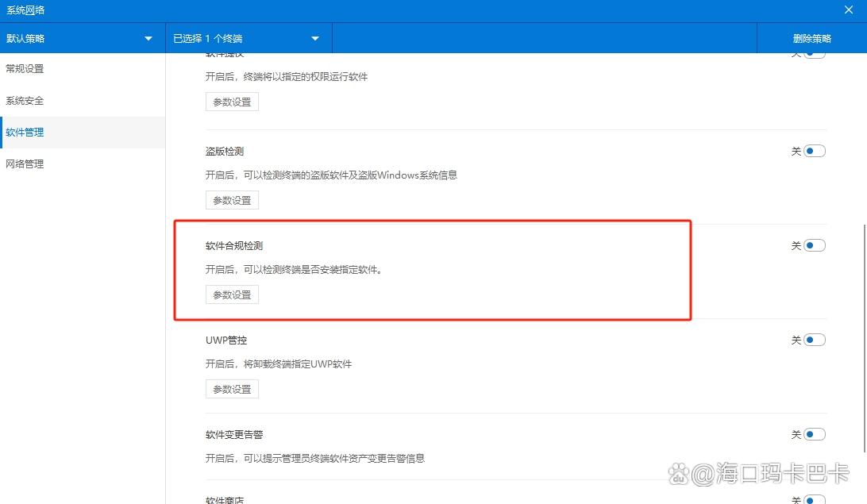Open the 盗版检测 参数设置 dialog
867x504 pixels.
(x=231, y=199)
